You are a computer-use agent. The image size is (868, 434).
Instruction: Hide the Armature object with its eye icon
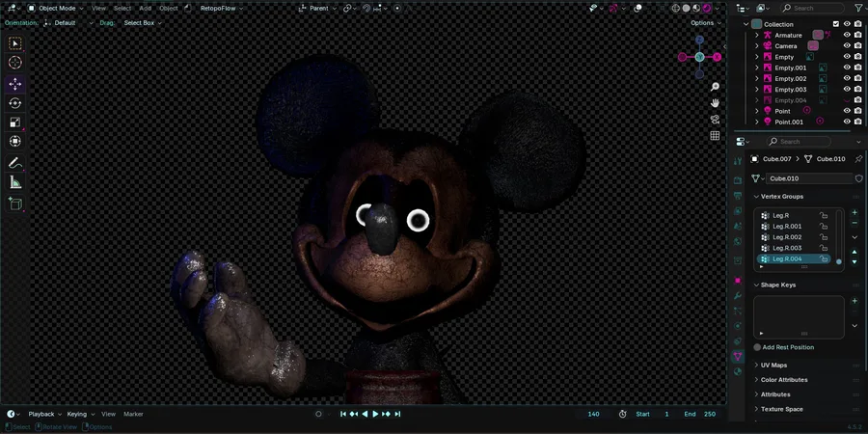(847, 35)
